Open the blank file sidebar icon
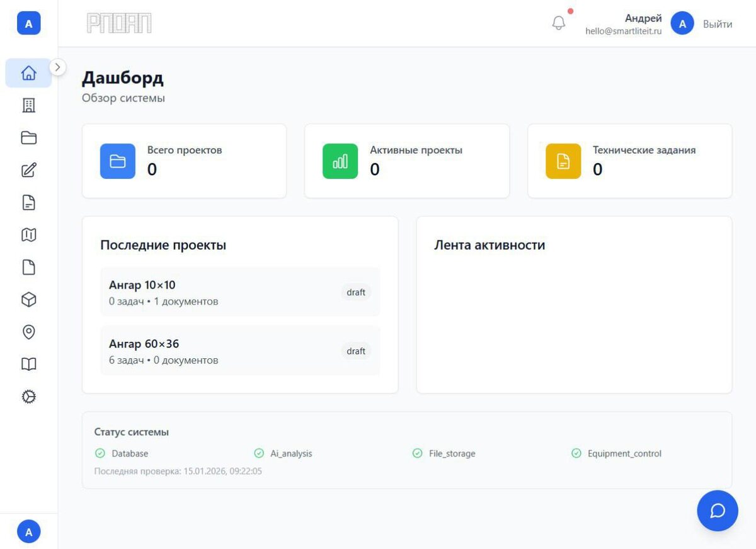Screen dimensions: 756x549 [x=28, y=268]
